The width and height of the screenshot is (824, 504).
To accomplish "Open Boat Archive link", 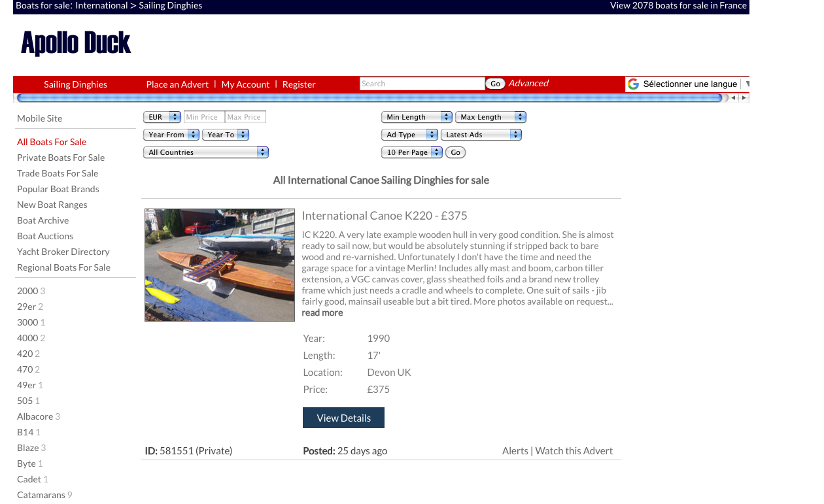I will pyautogui.click(x=43, y=220).
